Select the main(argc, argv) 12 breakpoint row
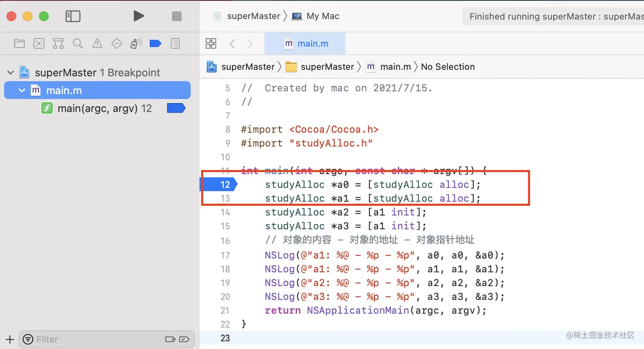The width and height of the screenshot is (644, 349). click(97, 108)
